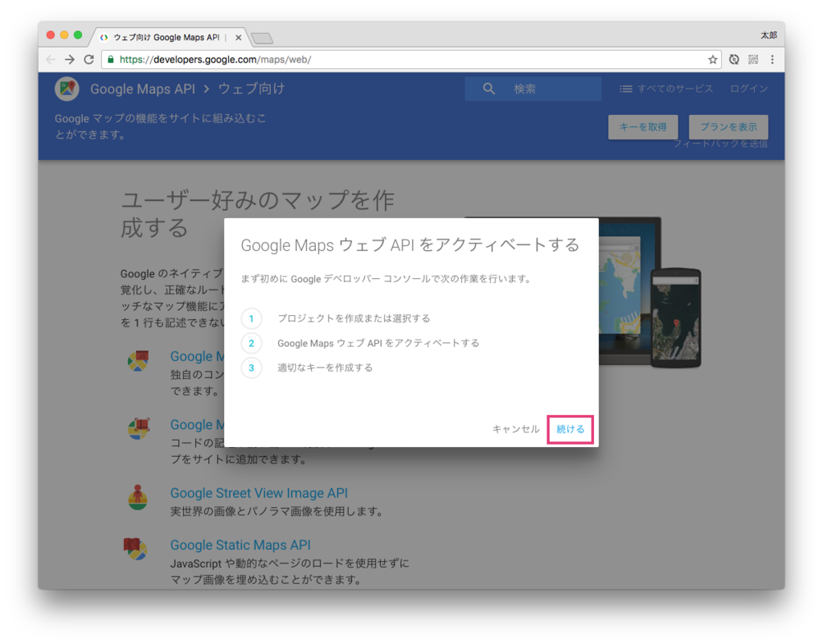Reload the page with the refresh icon

tap(89, 59)
